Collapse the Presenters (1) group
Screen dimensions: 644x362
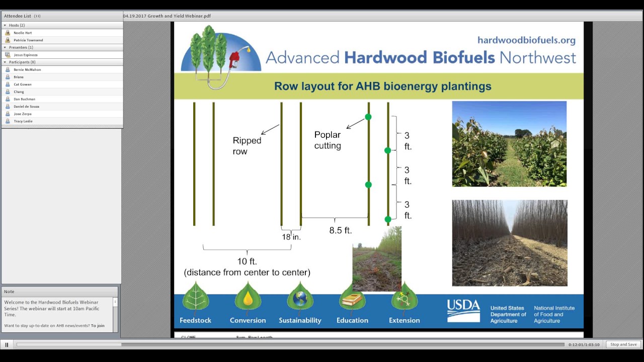tap(5, 47)
